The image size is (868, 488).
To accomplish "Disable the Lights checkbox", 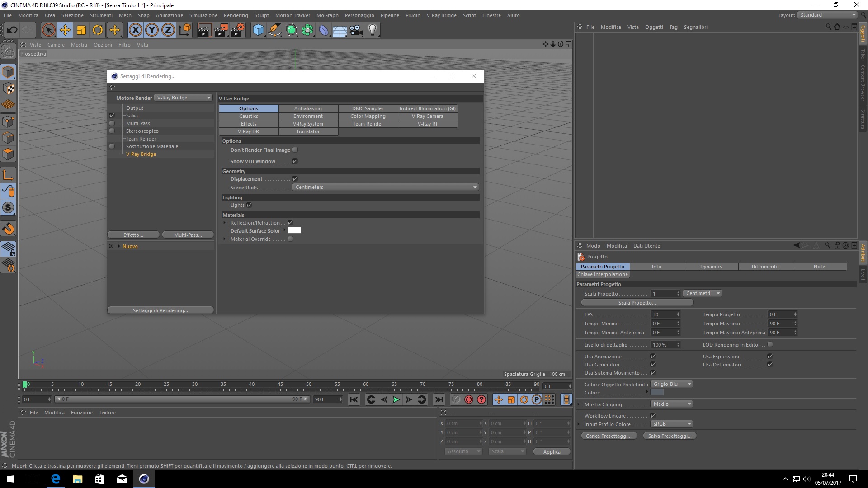I will click(x=249, y=205).
